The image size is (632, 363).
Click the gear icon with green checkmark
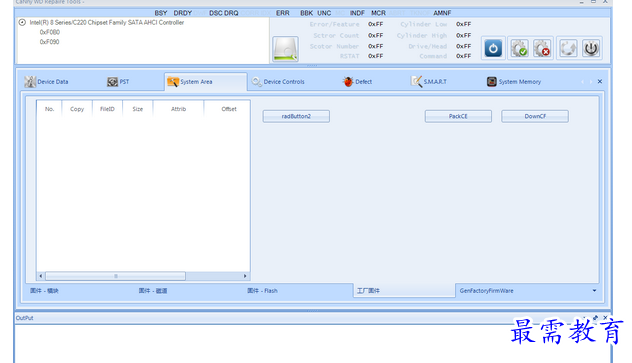[520, 49]
